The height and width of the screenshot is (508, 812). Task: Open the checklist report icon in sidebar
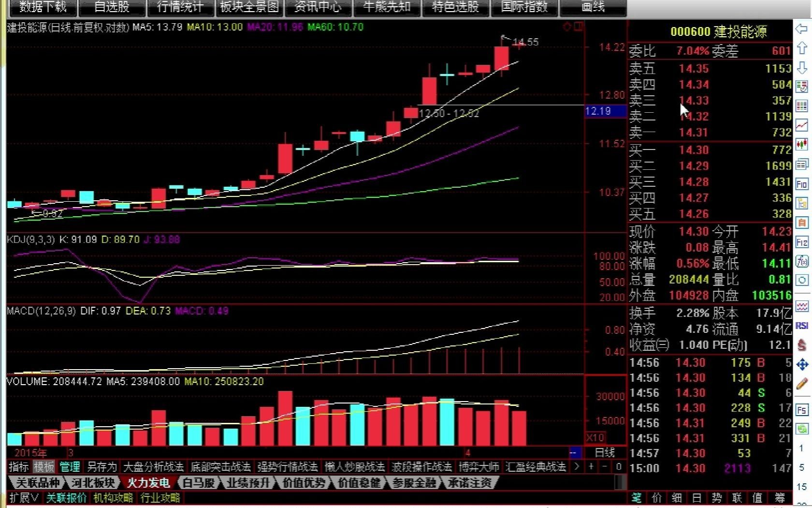802,87
